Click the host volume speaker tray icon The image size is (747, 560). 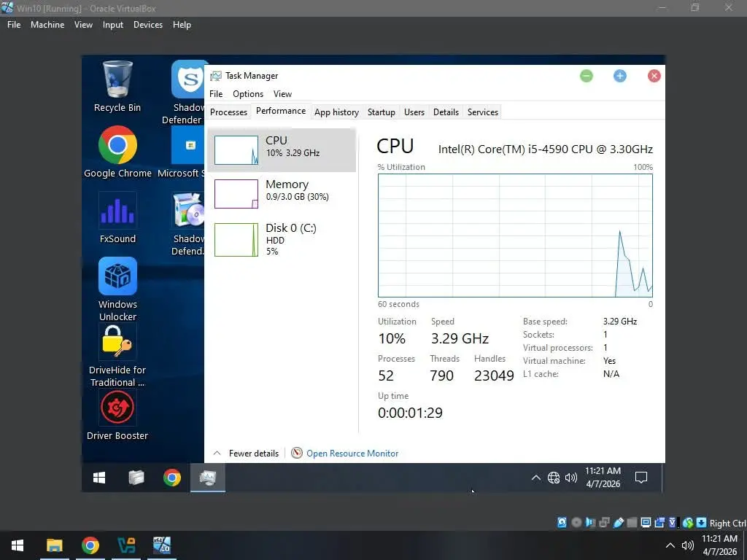tap(687, 545)
